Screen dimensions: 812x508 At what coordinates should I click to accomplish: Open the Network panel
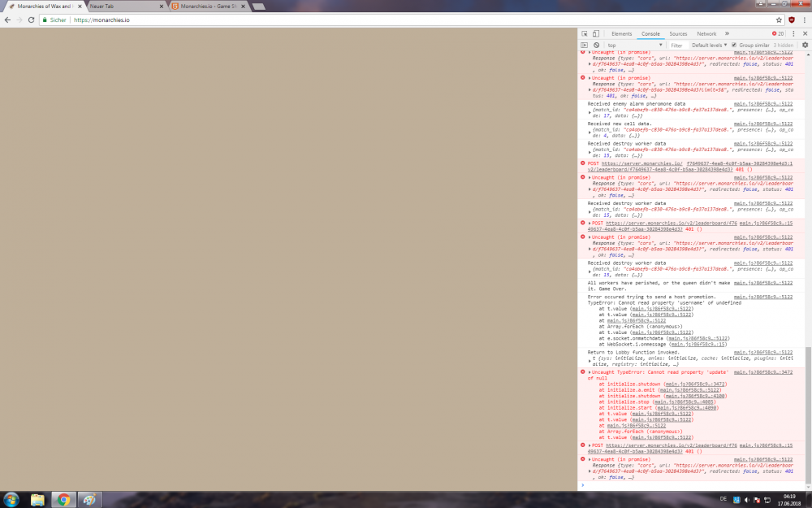click(706, 33)
